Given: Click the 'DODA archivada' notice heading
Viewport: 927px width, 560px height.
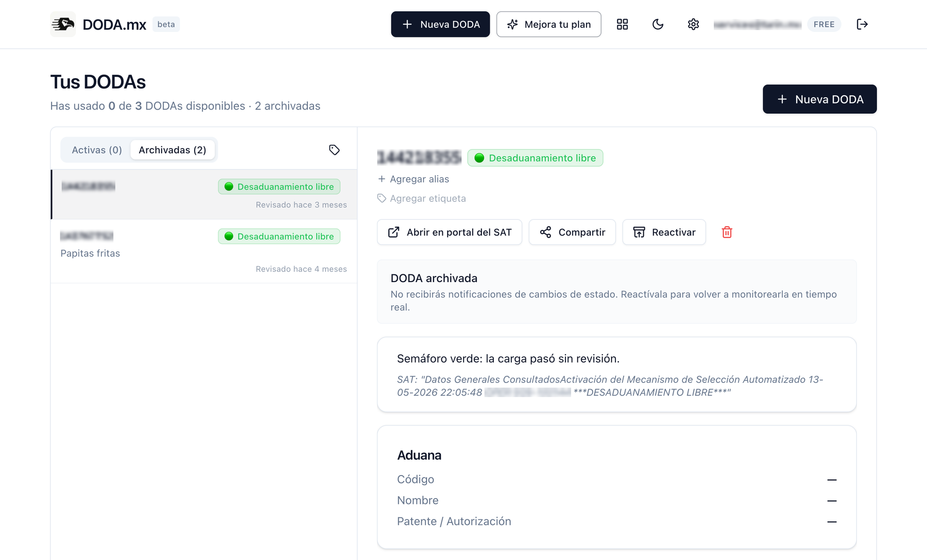Looking at the screenshot, I should coord(434,278).
